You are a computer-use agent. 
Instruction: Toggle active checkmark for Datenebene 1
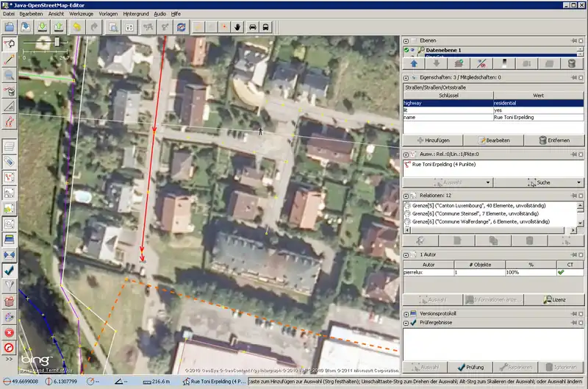(406, 50)
